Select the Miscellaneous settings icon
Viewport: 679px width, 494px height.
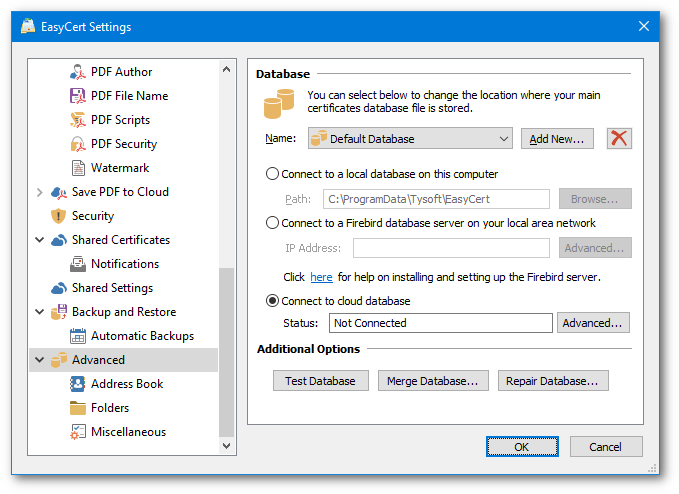[x=78, y=432]
